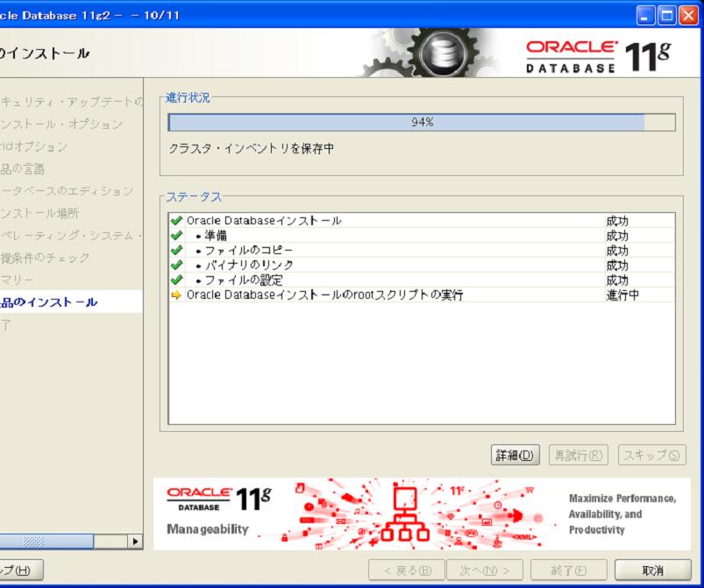Click the 終了(E) finish button
The width and height of the screenshot is (704, 588).
568,570
